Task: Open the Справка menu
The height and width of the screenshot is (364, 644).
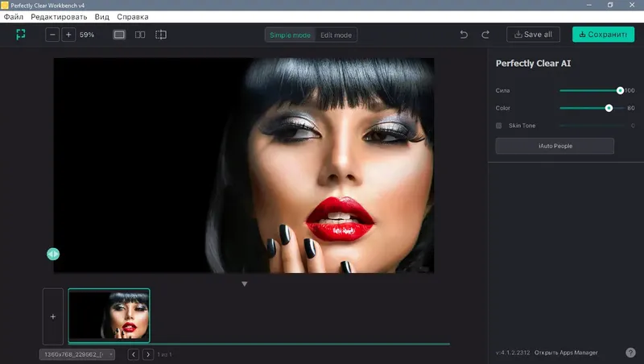Action: pyautogui.click(x=133, y=17)
